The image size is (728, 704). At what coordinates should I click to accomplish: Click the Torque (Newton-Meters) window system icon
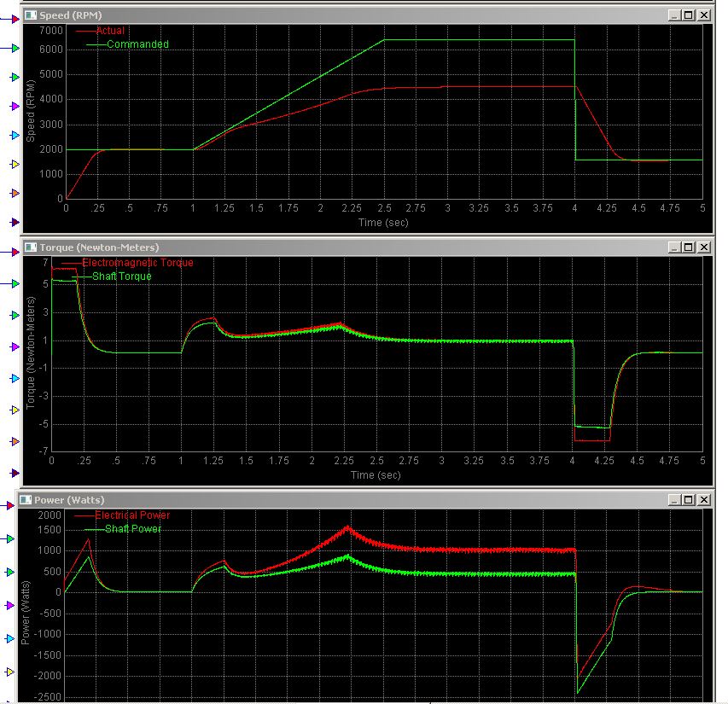(x=31, y=247)
